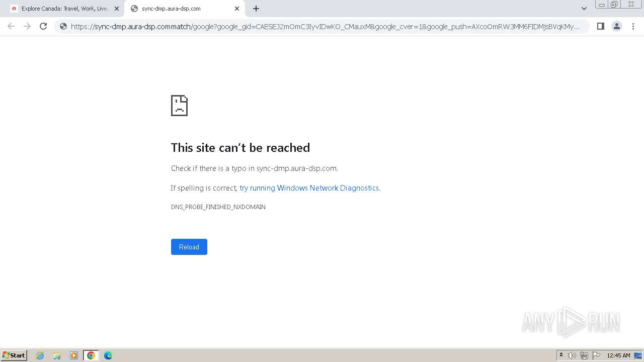This screenshot has width=644, height=362.
Task: Close the sync-dmp.aura-dsp.com tab
Action: pos(237,9)
